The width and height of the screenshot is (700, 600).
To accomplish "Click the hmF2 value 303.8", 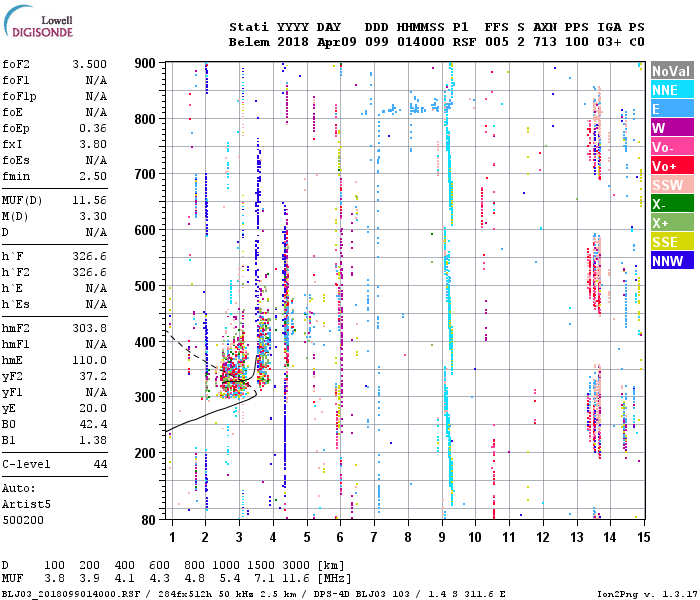I will (90, 328).
